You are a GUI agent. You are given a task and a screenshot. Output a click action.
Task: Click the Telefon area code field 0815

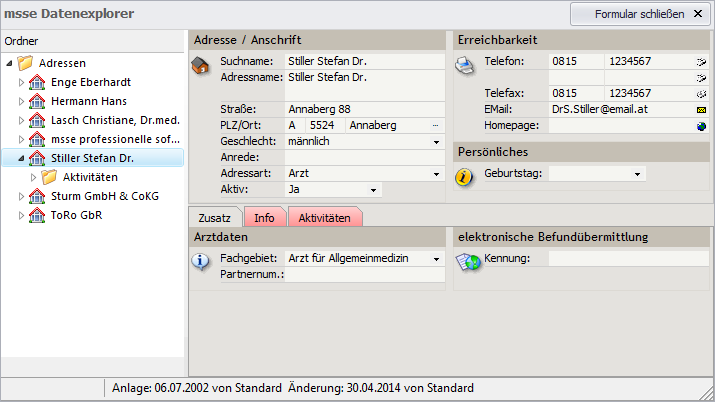576,62
